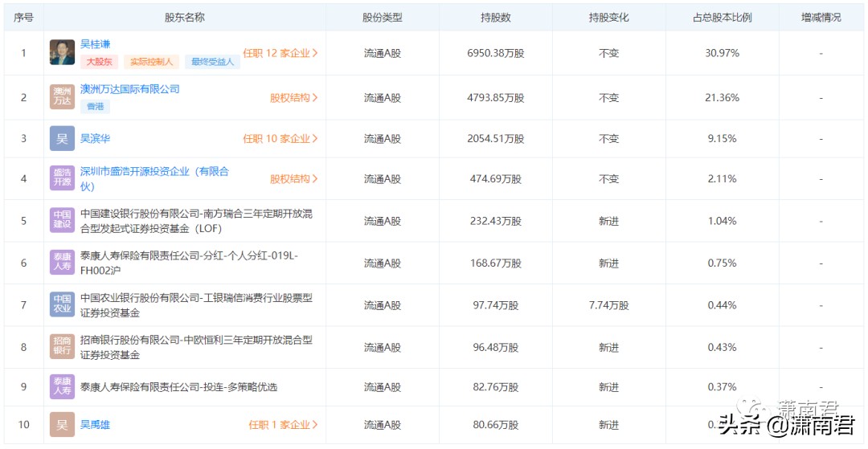Open shareholder 吴禹雄 name link
The image size is (868, 449).
[x=95, y=425]
